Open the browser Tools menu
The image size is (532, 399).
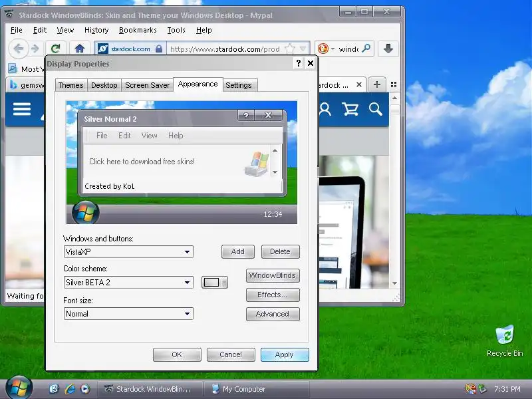click(176, 30)
